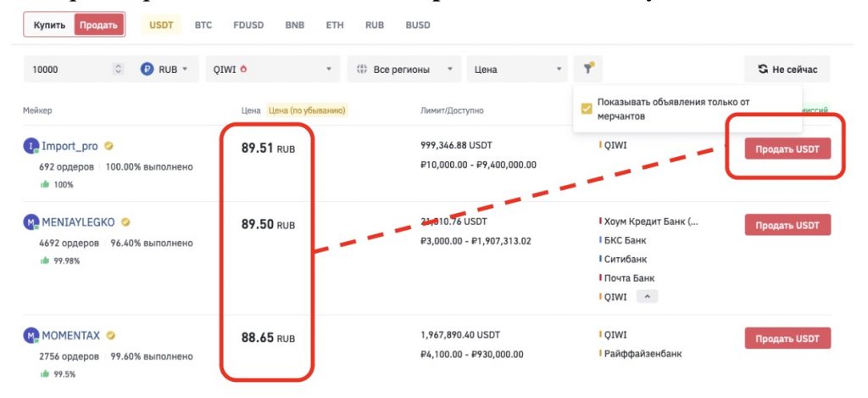Click the Продать USDT button for Import_pro
The height and width of the screenshot is (398, 868).
[787, 149]
